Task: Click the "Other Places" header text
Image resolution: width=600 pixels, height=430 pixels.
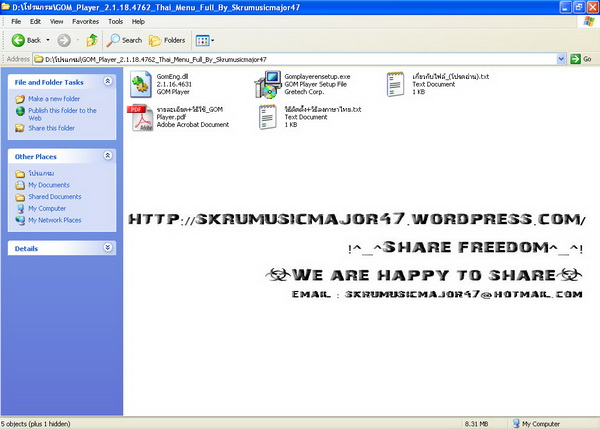Action: click(x=36, y=157)
